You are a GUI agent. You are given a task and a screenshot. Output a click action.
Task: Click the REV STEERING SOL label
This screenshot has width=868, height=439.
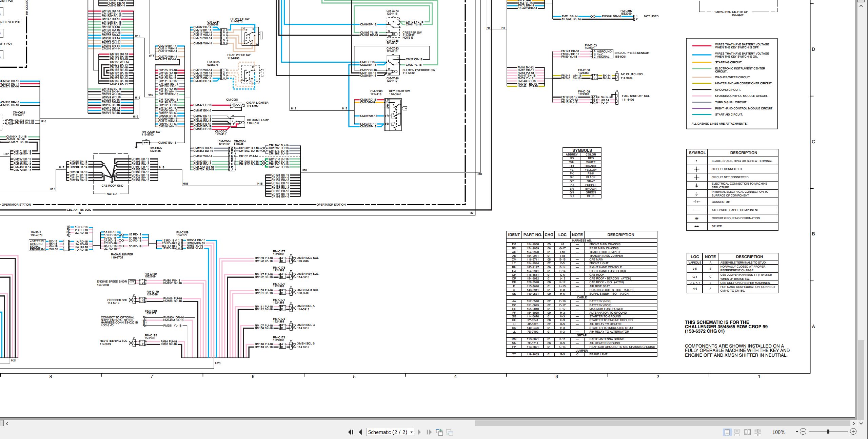click(113, 341)
